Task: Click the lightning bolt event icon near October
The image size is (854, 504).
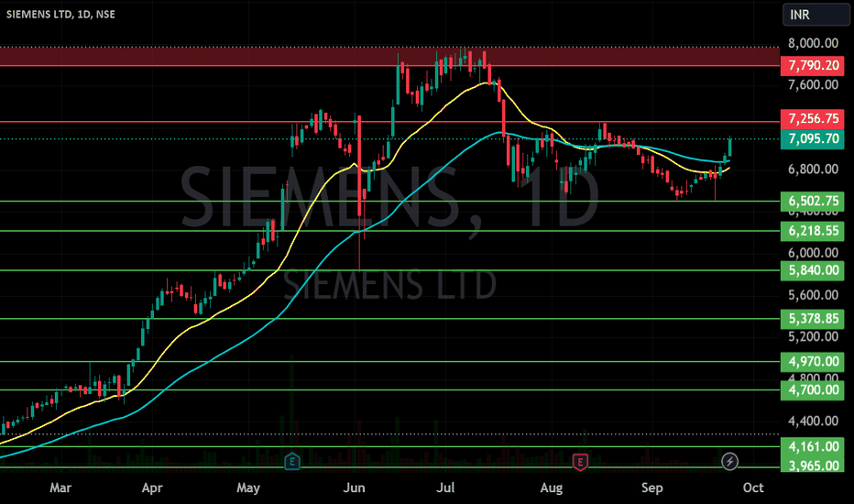Action: [729, 462]
